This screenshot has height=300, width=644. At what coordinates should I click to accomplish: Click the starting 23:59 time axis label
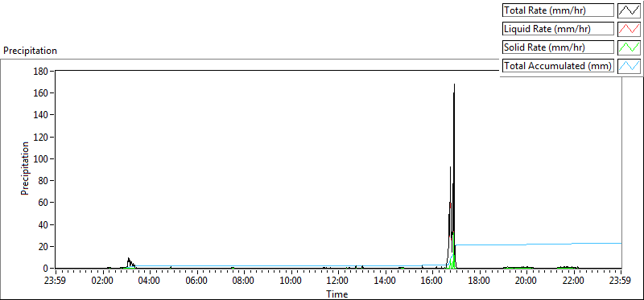(56, 282)
